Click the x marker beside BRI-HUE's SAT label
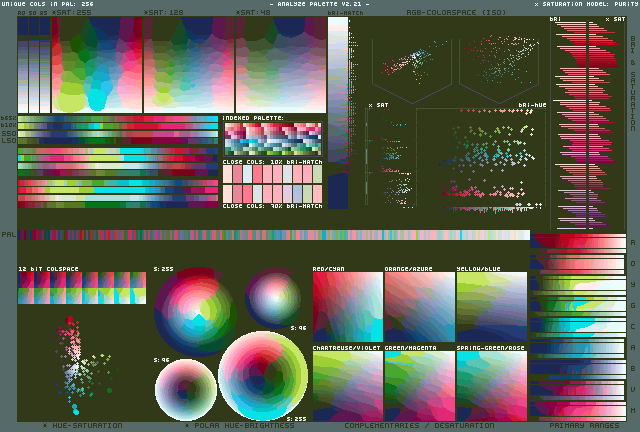 pyautogui.click(x=370, y=105)
